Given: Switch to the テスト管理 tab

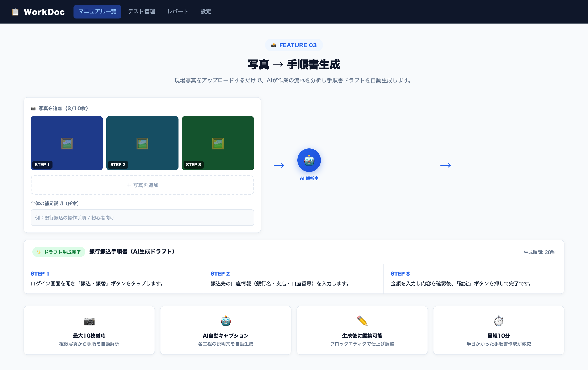Looking at the screenshot, I should click(142, 12).
